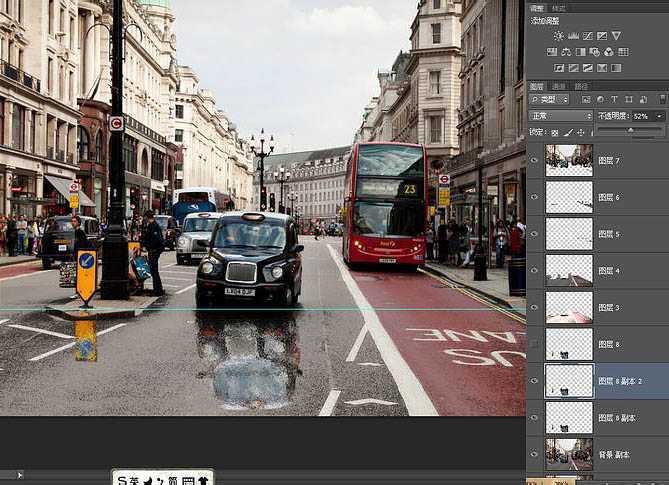Add a Posterize adjustment layer

point(573,68)
